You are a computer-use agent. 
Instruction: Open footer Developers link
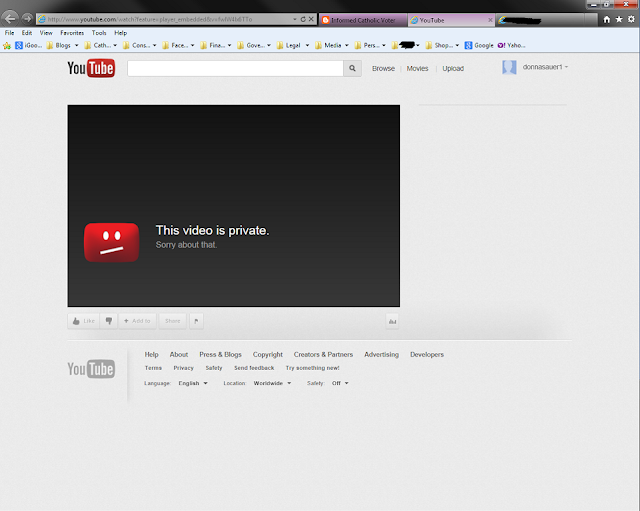427,355
